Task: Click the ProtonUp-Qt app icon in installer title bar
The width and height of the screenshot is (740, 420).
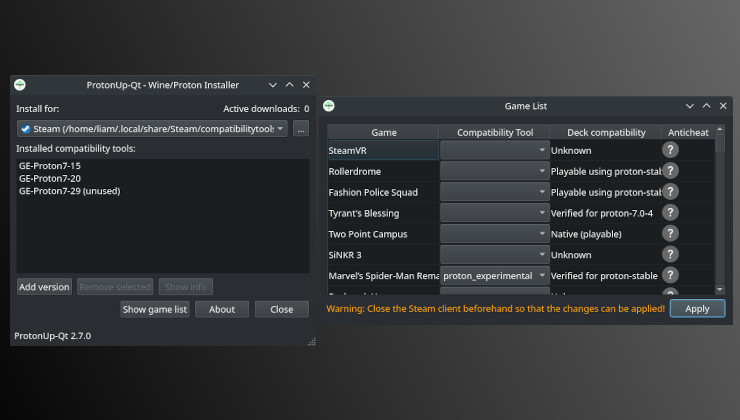Action: (20, 85)
